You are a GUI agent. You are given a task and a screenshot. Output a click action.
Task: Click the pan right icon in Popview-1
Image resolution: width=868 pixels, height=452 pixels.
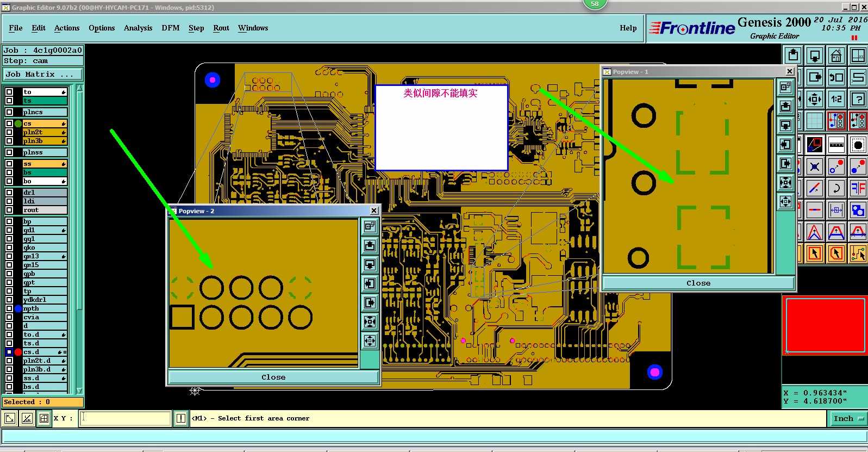[x=785, y=163]
